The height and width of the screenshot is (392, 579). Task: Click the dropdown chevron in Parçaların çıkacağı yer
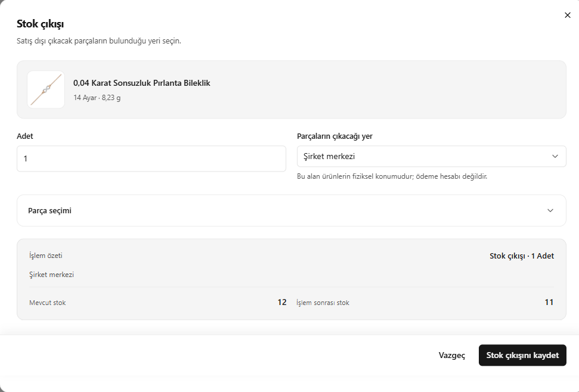(x=555, y=156)
